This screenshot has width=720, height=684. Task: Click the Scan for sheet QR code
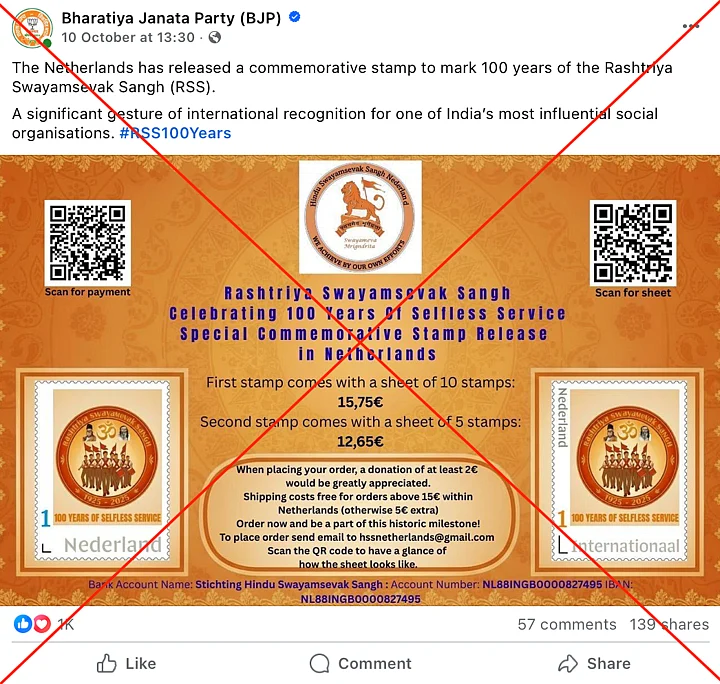click(x=633, y=242)
